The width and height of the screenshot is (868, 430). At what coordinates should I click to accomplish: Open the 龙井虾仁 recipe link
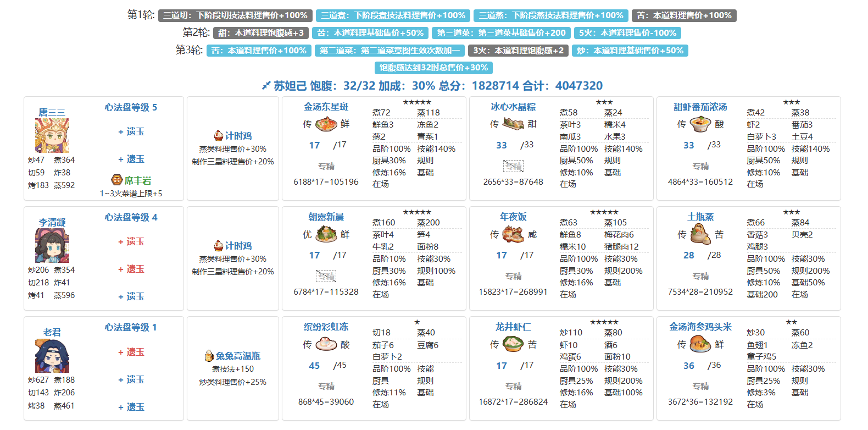513,327
